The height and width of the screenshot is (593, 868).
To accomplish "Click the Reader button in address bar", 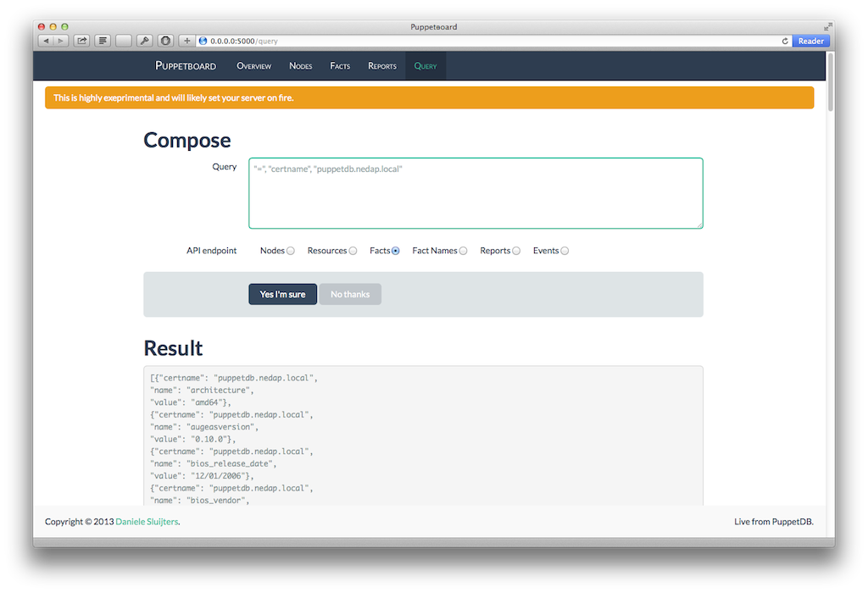I will click(x=810, y=41).
